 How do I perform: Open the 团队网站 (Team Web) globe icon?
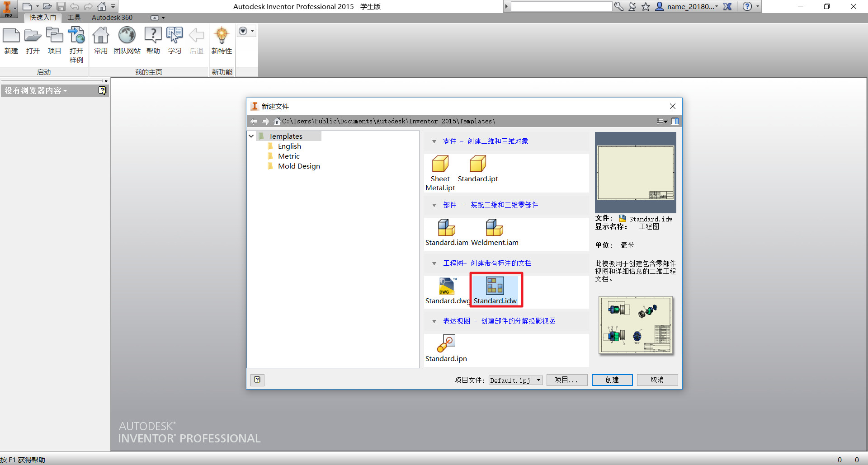[x=127, y=41]
